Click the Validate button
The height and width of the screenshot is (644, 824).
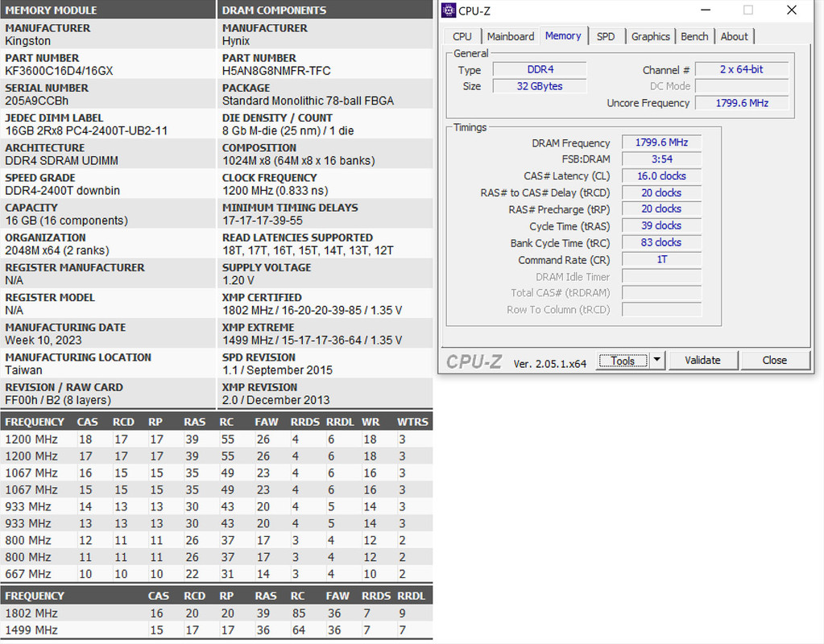coord(702,361)
